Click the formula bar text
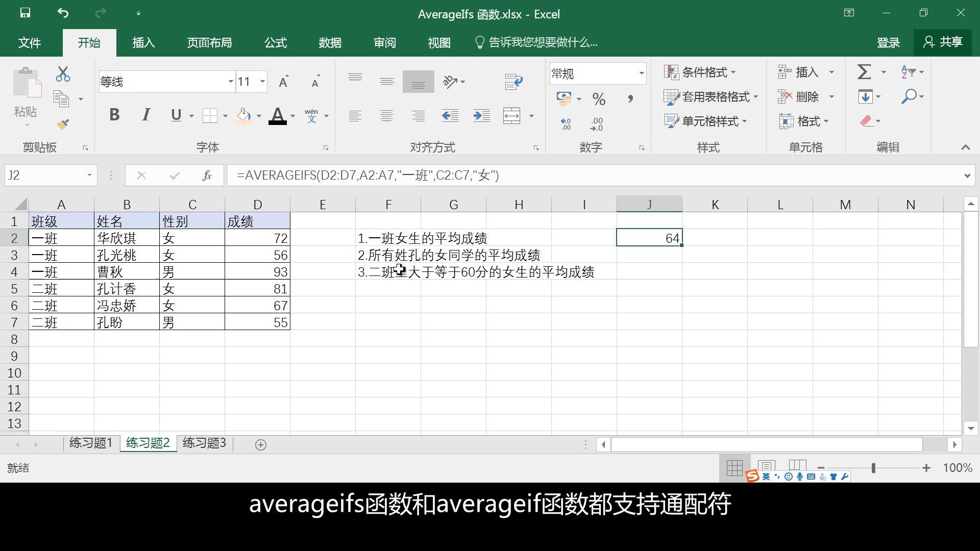Viewport: 980px width, 551px height. (368, 176)
